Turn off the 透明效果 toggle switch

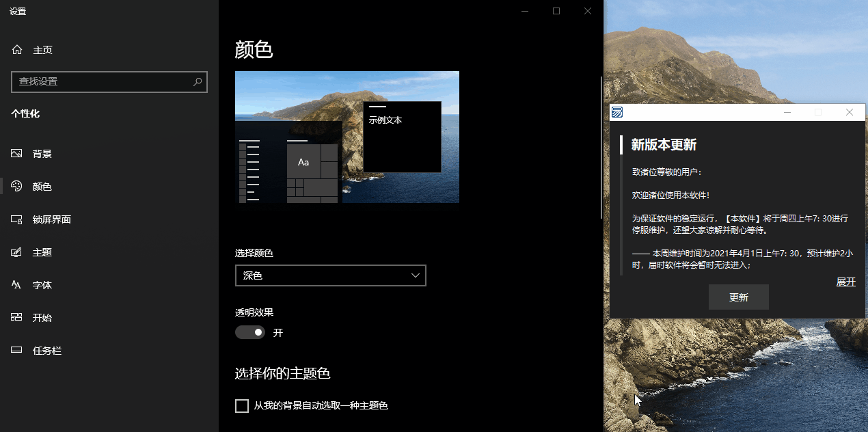[250, 333]
